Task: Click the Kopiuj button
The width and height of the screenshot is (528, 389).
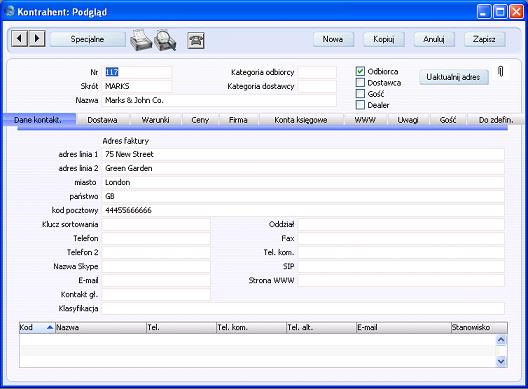Action: coord(384,39)
